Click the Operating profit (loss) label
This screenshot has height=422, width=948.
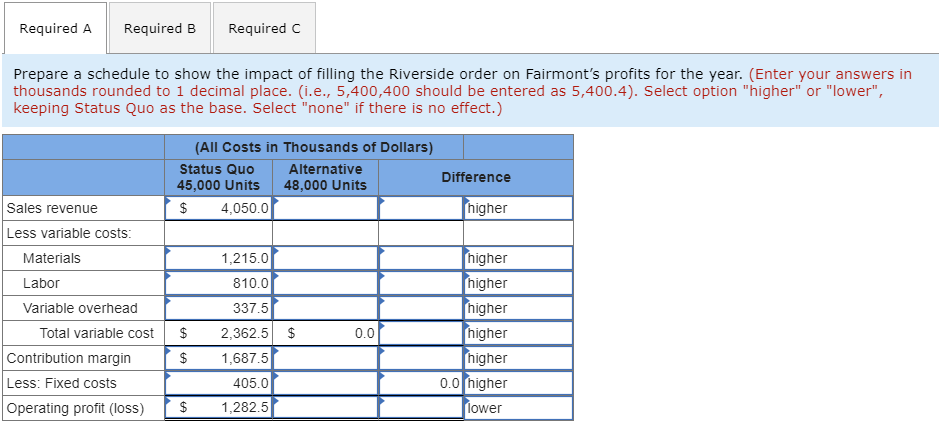click(76, 408)
